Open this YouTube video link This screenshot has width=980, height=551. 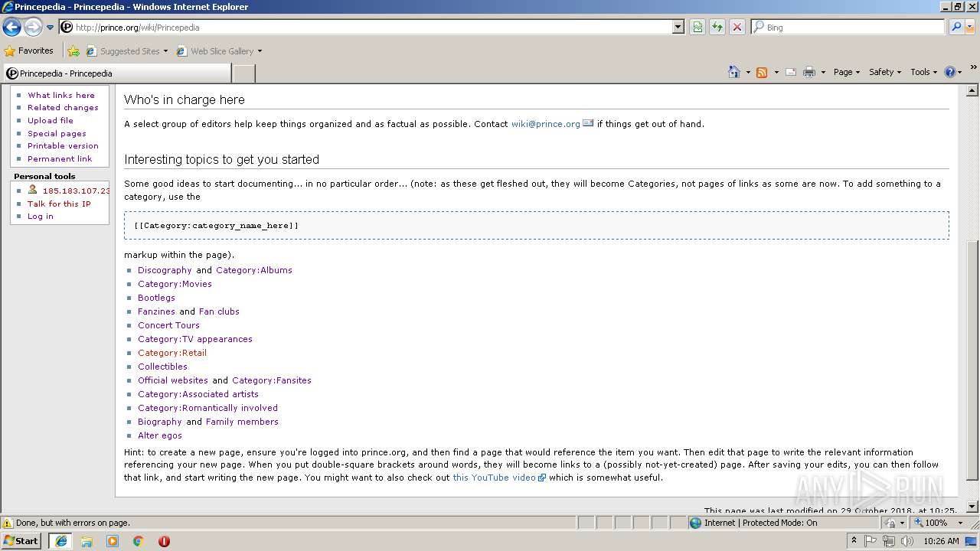point(495,478)
